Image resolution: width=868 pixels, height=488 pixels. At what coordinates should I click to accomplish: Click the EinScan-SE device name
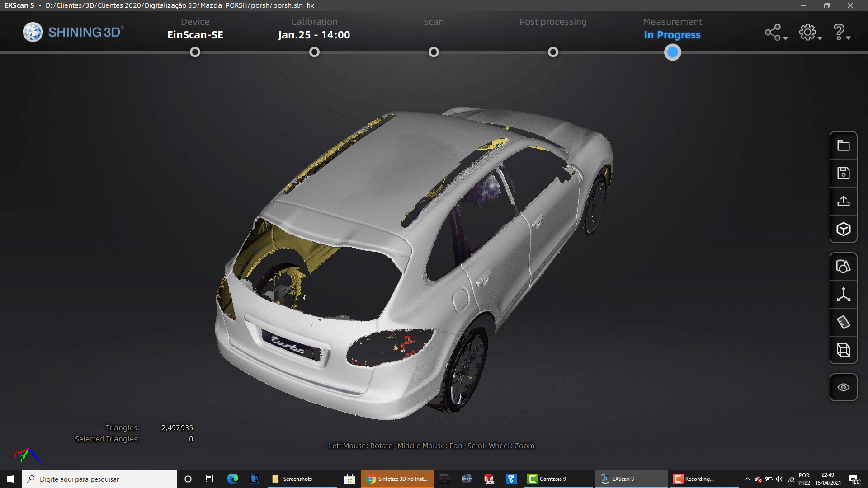[195, 35]
